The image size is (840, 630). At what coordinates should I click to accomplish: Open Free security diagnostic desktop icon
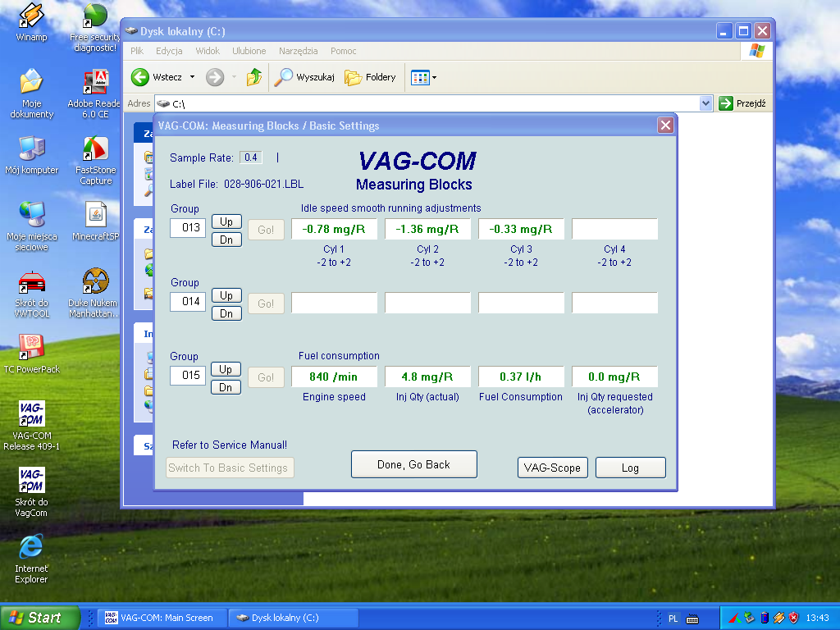click(95, 27)
